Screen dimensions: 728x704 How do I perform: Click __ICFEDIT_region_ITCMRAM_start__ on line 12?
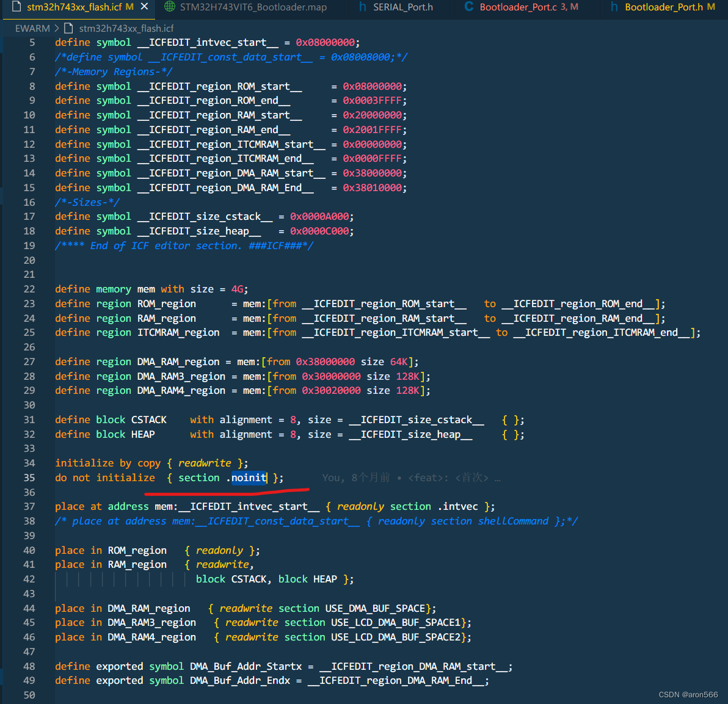coord(231,144)
